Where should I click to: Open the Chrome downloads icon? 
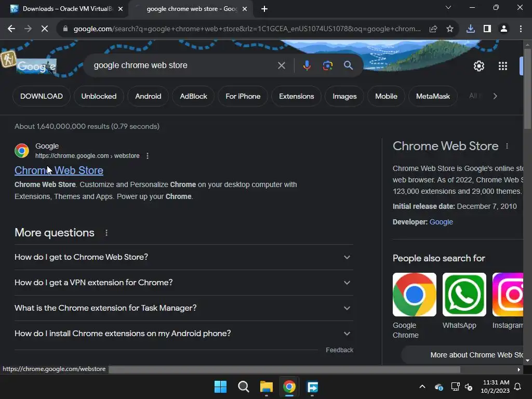tap(471, 29)
